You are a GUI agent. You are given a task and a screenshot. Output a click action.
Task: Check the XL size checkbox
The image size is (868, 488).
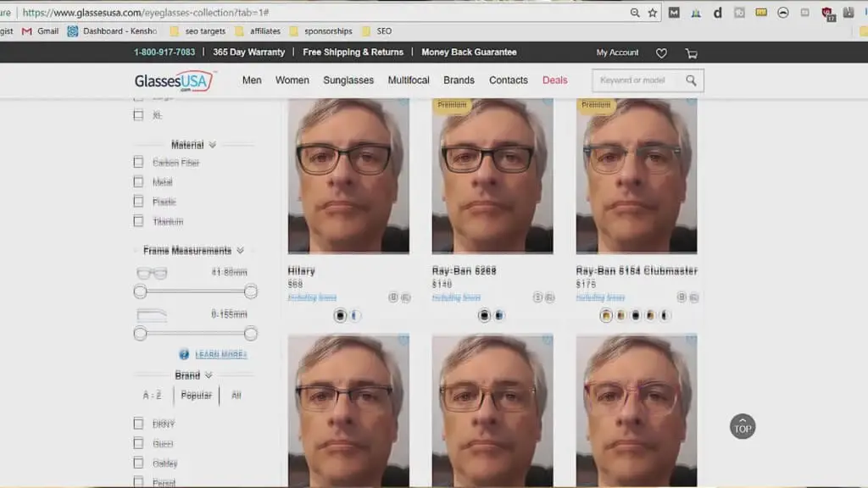coord(138,115)
